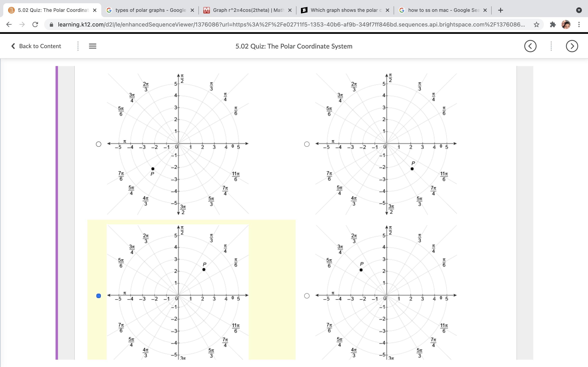This screenshot has height=367, width=588.
Task: Open a new browser tab
Action: [500, 10]
